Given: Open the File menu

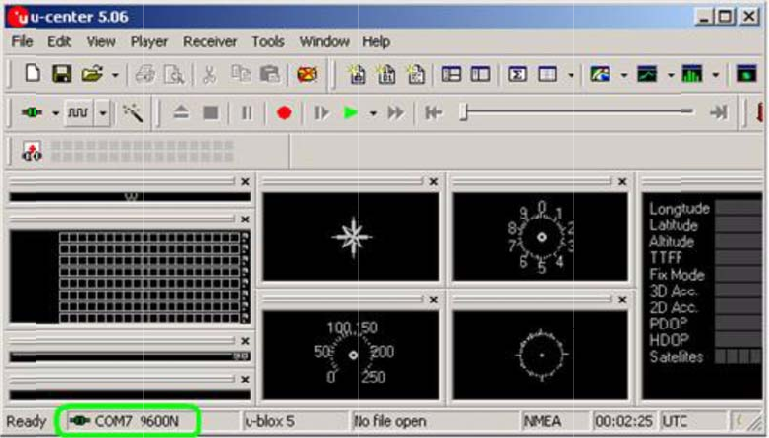Looking at the screenshot, I should tap(23, 41).
